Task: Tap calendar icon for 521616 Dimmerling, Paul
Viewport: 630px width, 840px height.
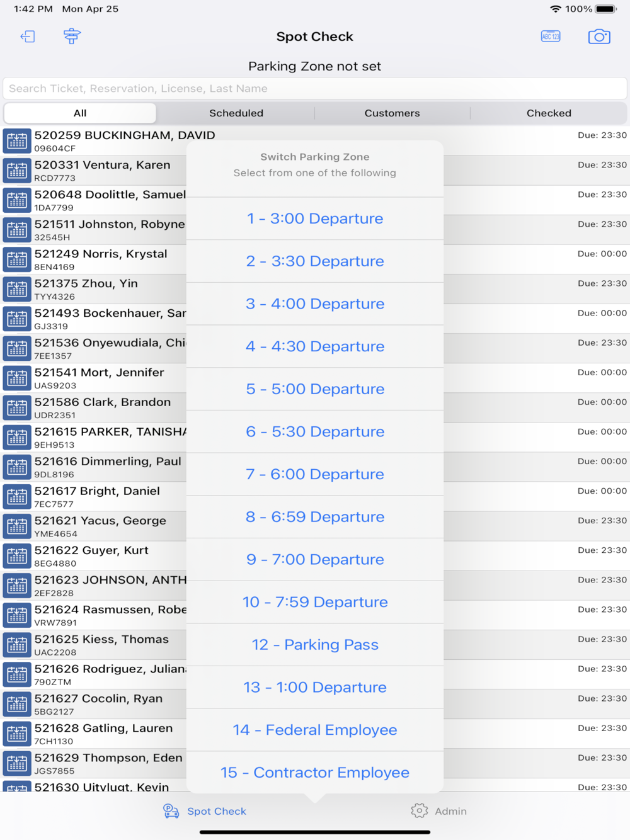Action: click(x=17, y=467)
